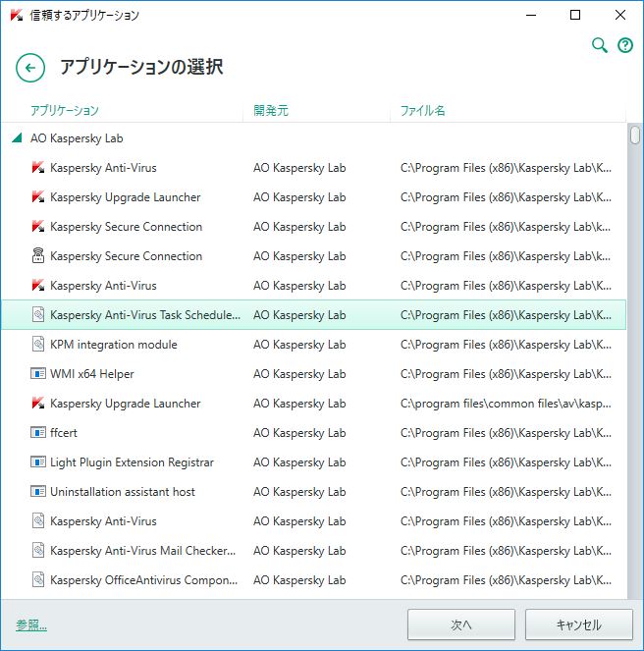Click the Kaspersky Anti-Virus Mail Checker icon
The image size is (644, 651).
[x=38, y=551]
